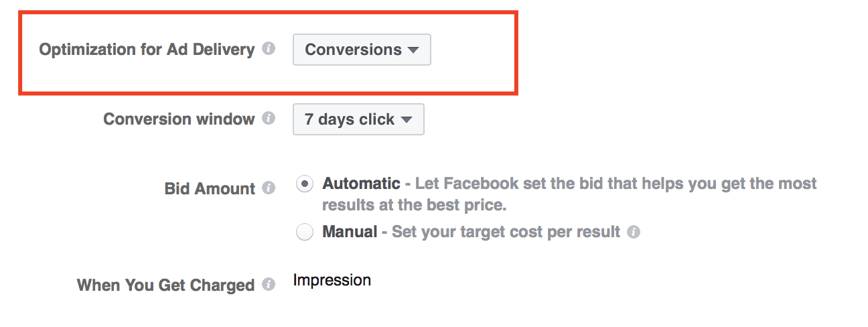Click the Conversion window label
This screenshot has width=868, height=327.
point(179,119)
